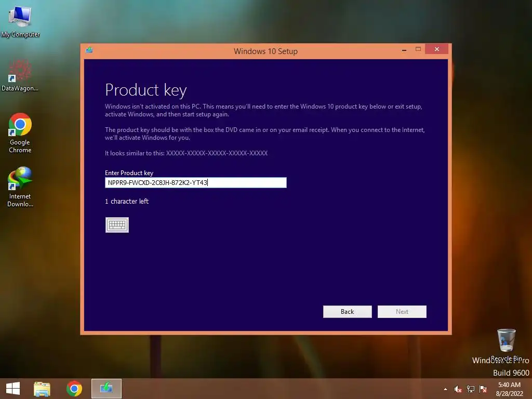Click the Back button
The image size is (532, 399).
point(348,312)
